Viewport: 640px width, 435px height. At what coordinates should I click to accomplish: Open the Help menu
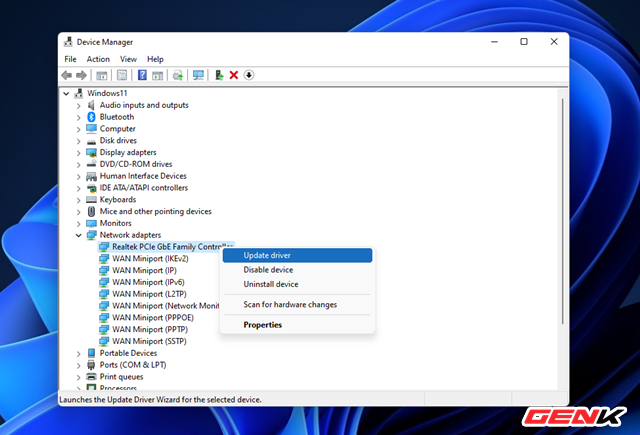pos(155,59)
